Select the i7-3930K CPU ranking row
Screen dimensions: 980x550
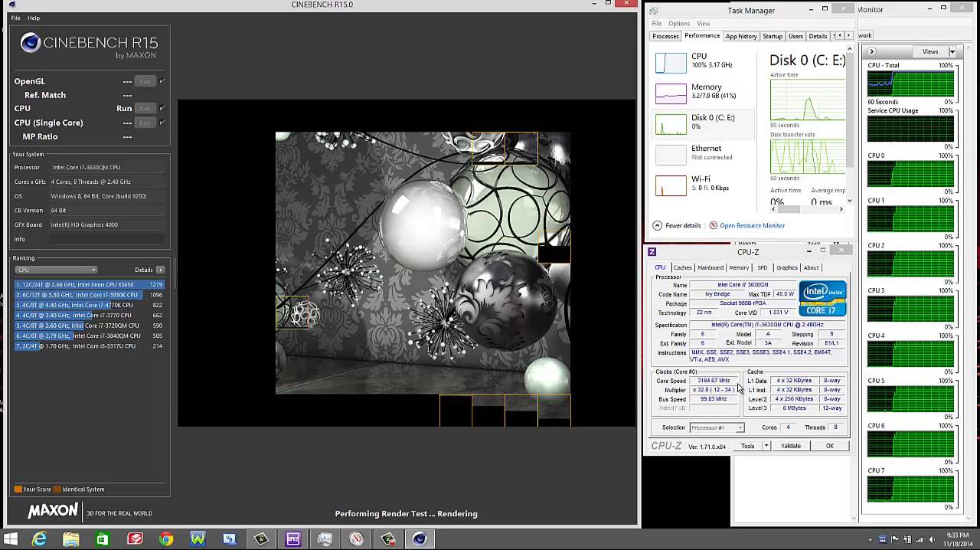click(89, 295)
